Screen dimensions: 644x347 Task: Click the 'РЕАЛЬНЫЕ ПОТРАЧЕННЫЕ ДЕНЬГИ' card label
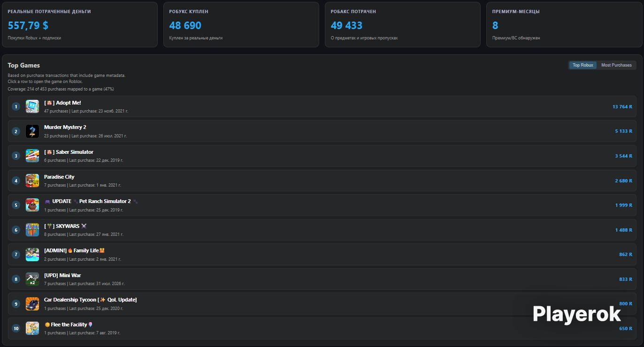pyautogui.click(x=49, y=11)
